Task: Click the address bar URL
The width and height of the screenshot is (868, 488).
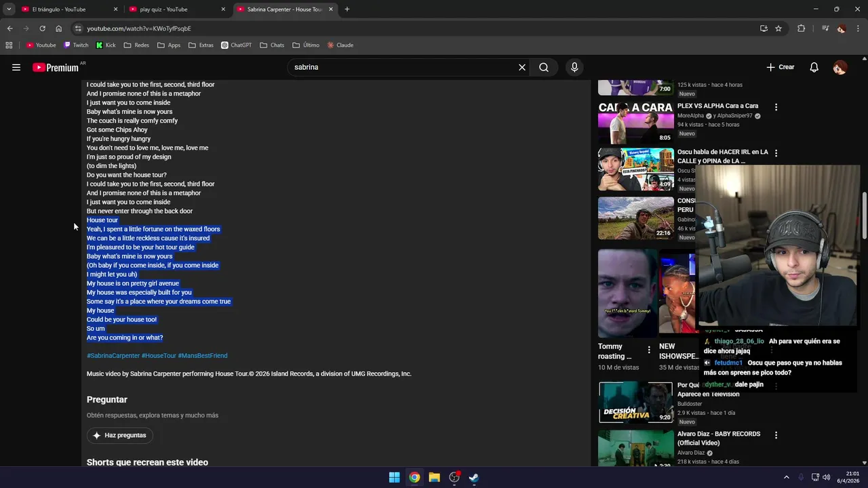Action: click(139, 28)
